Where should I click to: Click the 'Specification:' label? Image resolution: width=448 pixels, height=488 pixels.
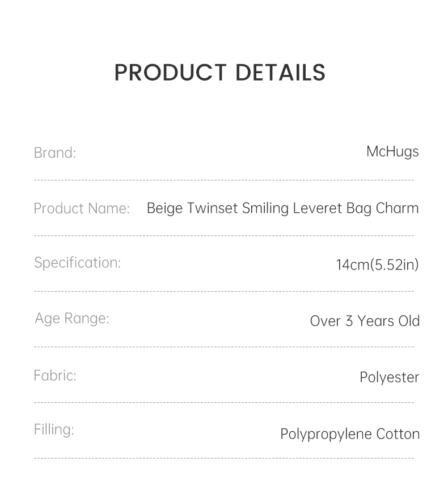click(78, 263)
